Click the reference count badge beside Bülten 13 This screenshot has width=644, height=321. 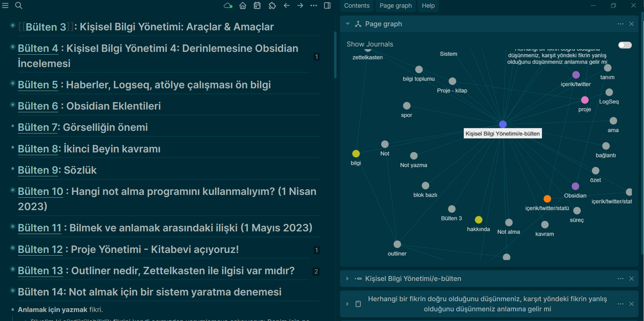[x=316, y=272]
